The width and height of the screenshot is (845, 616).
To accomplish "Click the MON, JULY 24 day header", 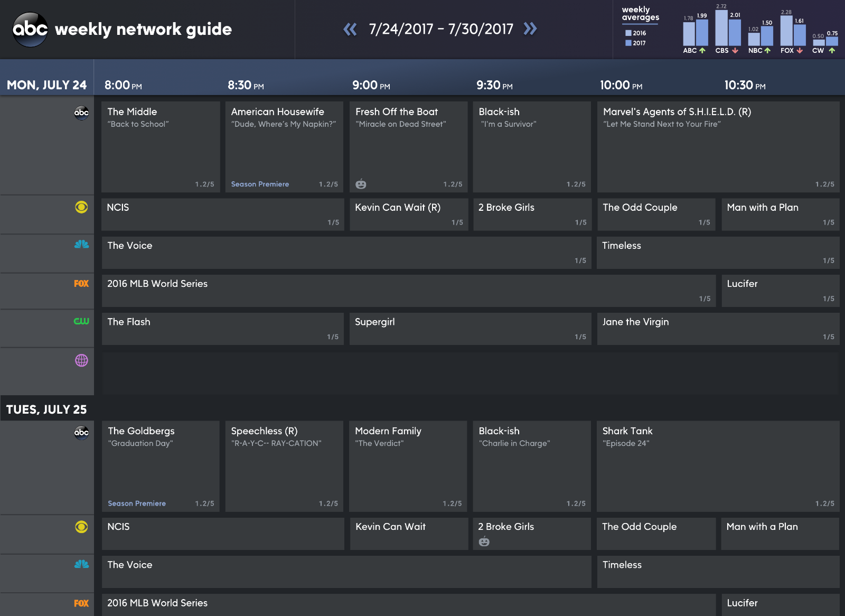I will coord(46,85).
